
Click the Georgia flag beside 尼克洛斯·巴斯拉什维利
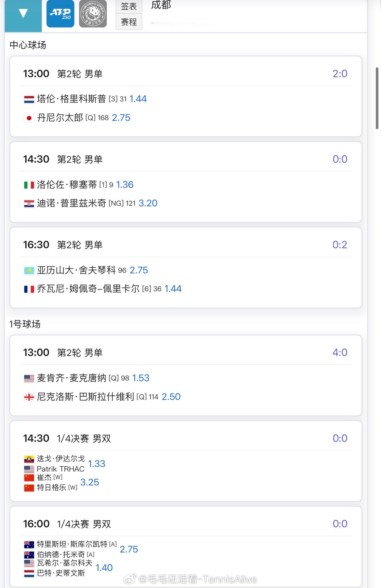pos(29,397)
